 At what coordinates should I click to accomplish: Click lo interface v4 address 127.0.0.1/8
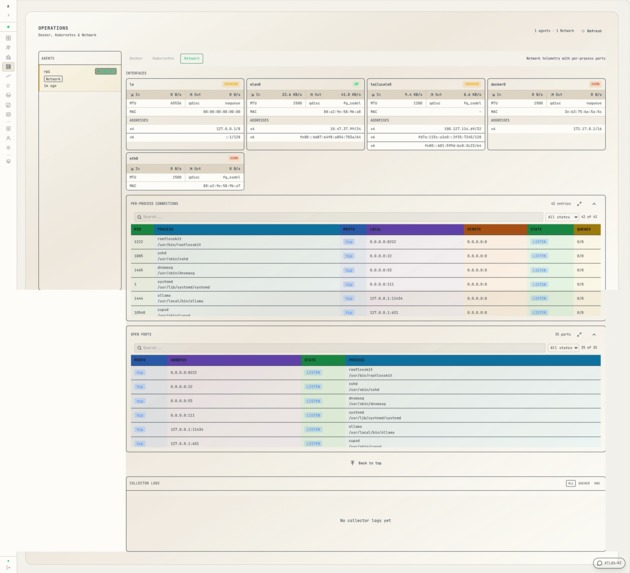pos(228,129)
